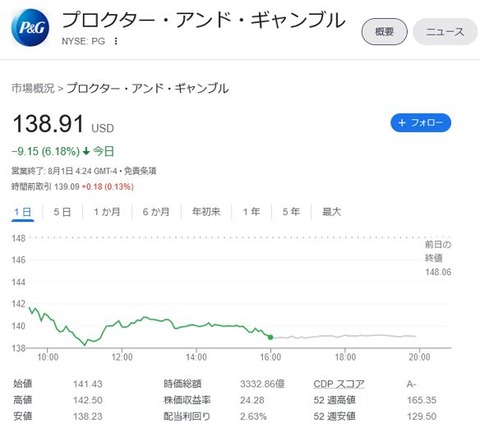
Task: Open the 5年 chart range
Action: 291,212
